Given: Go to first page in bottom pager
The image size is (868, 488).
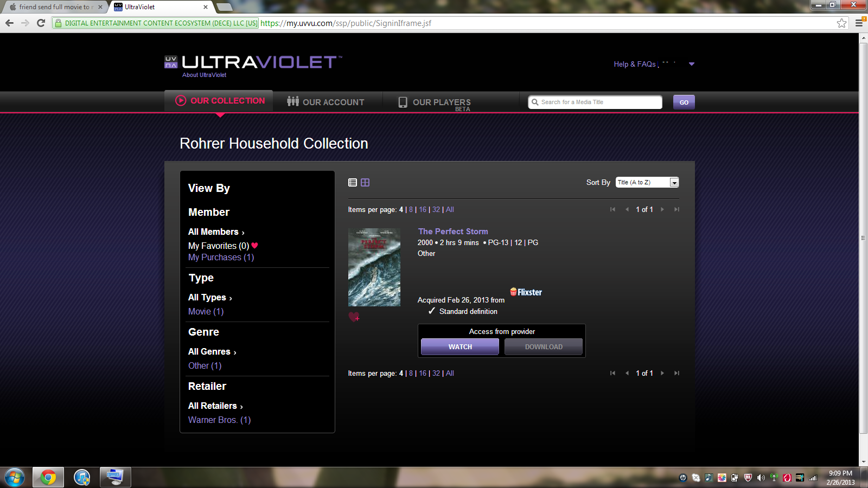Looking at the screenshot, I should [x=612, y=373].
